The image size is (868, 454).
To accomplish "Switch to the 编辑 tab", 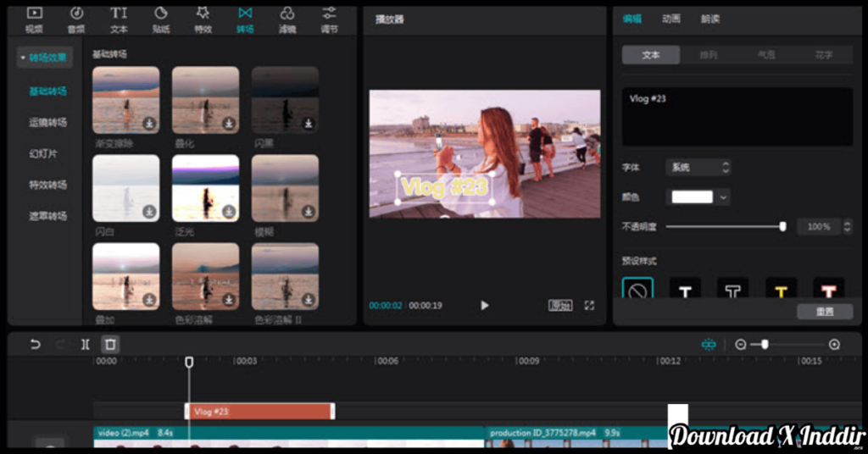I will [632, 19].
